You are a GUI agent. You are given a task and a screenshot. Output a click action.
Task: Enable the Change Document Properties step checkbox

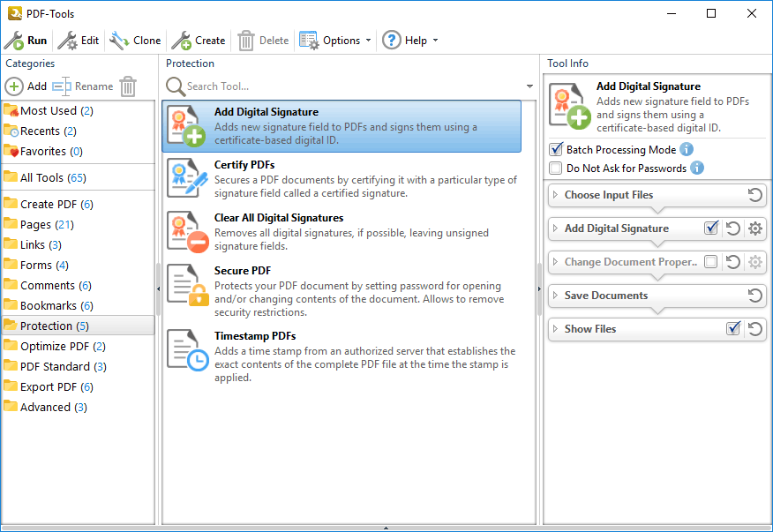coord(711,261)
